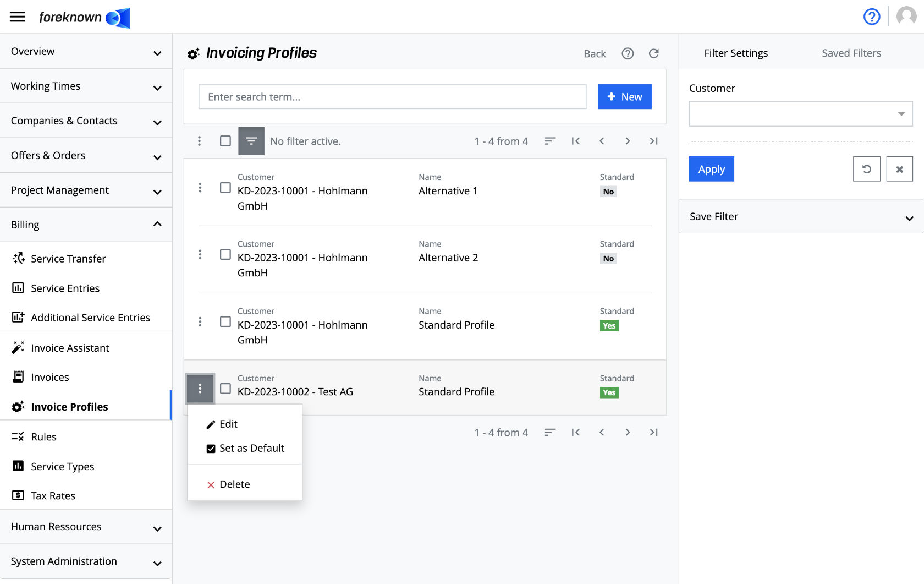Expand the System Administration section
The height and width of the screenshot is (584, 924).
[x=86, y=561]
